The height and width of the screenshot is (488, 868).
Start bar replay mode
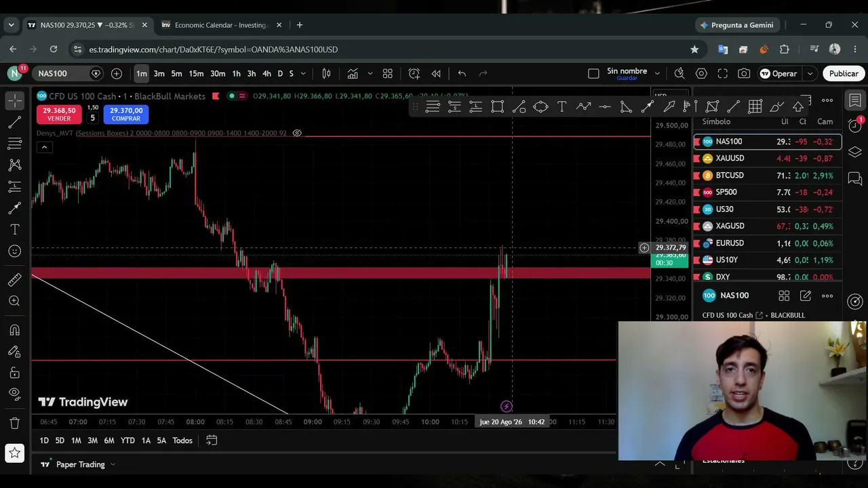pos(436,73)
